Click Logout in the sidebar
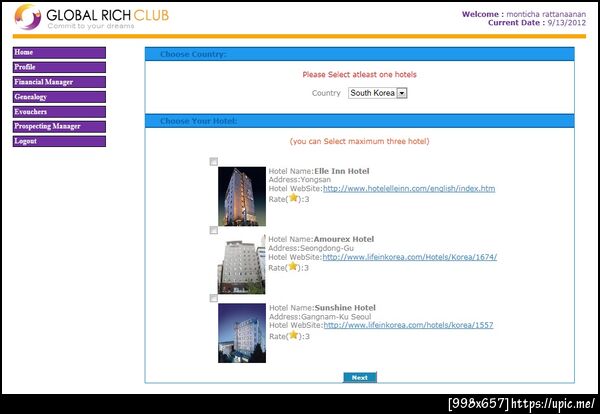This screenshot has width=600, height=414. (x=59, y=141)
